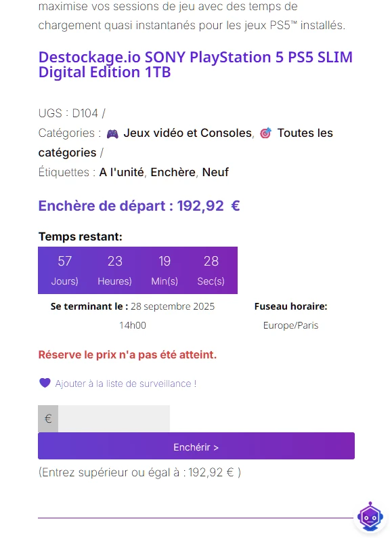Focus the bid amount input field

[x=114, y=419]
